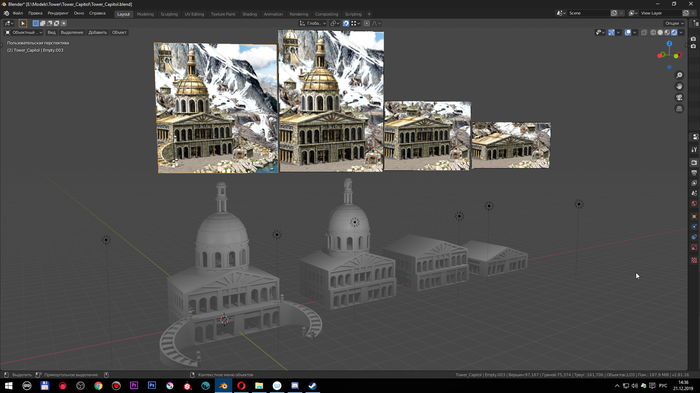Open the scene browse dropdown icon

(x=561, y=13)
